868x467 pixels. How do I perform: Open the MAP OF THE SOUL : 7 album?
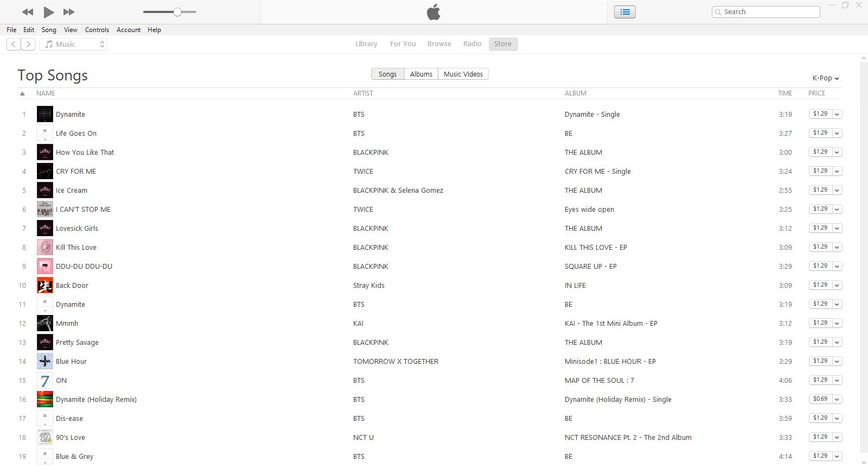(x=599, y=381)
